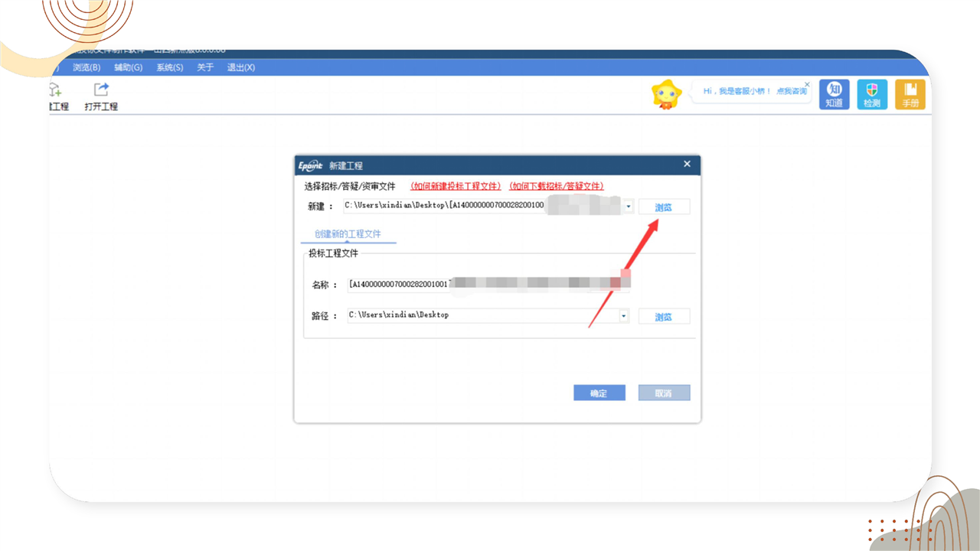This screenshot has height=551, width=980.
Task: Launch the 检测 shield icon
Action: click(871, 94)
